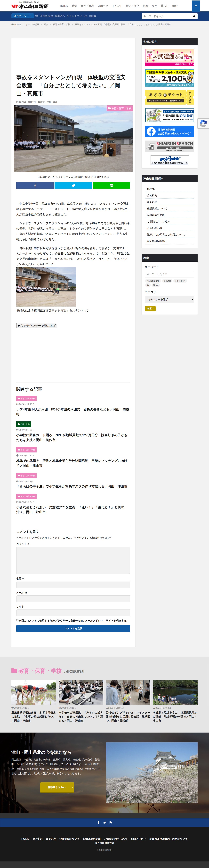Screen dimensions: 209x868
Task: Click the pink category tag on the article photo
Action: click(x=120, y=108)
